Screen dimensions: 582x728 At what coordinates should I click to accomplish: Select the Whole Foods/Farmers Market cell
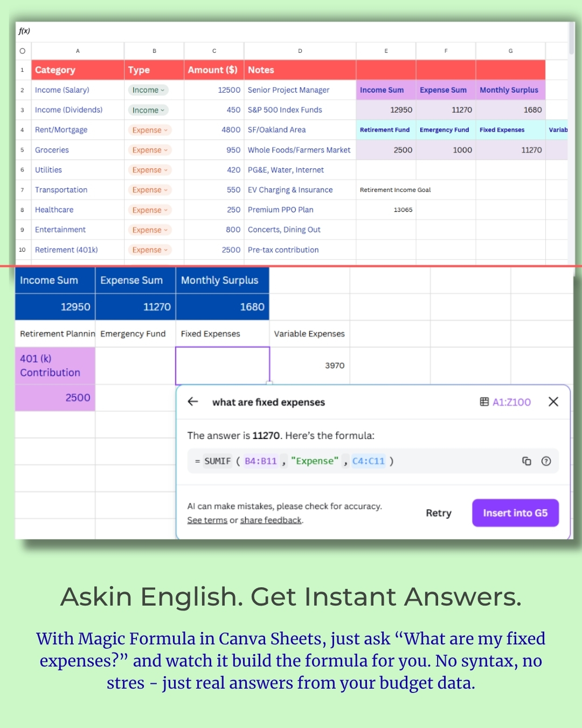(300, 150)
